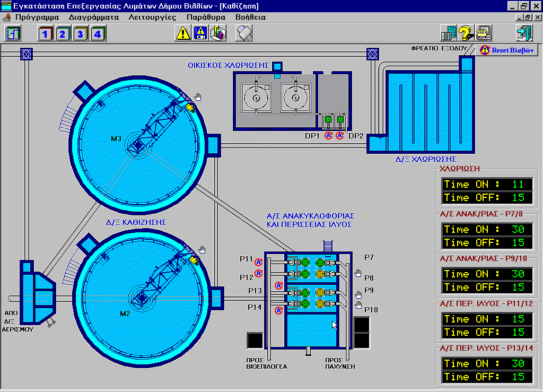Click the blue floppy disk save icon
Screen dimensions: 543x392
201,33
